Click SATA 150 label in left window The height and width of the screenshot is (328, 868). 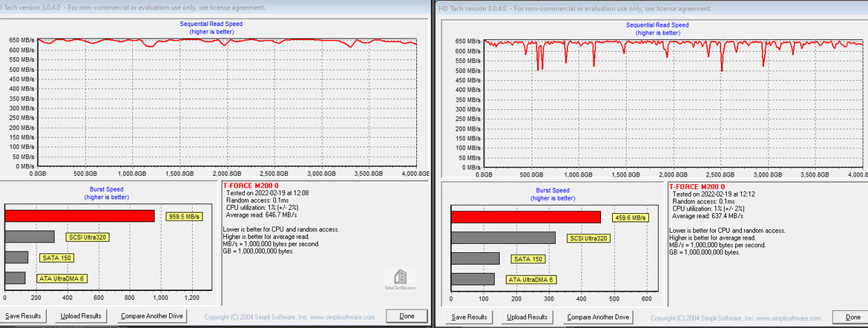coord(57,258)
